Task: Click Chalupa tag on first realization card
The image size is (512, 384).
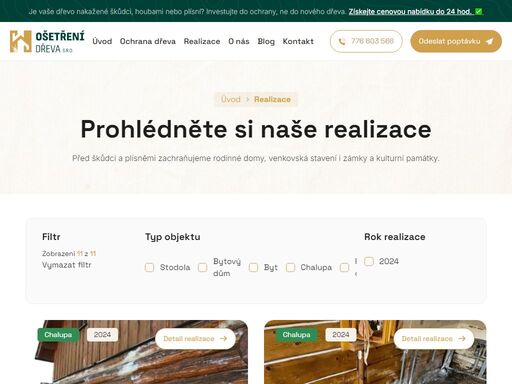Action: 58,335
